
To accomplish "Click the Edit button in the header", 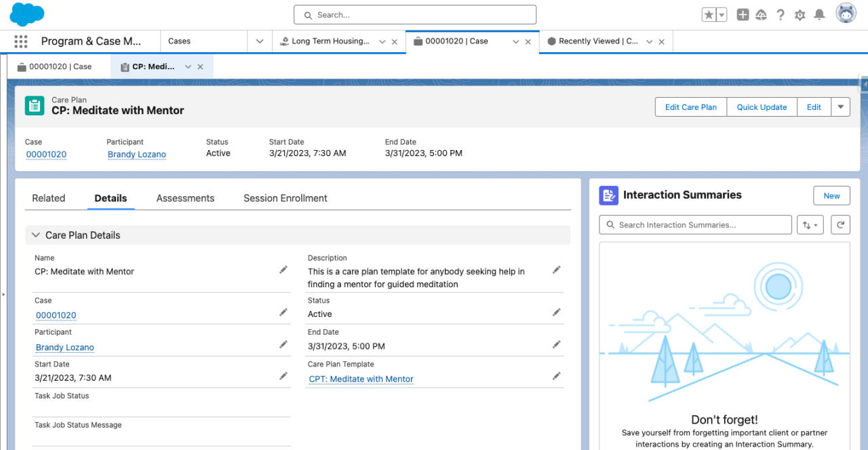I will [x=814, y=107].
